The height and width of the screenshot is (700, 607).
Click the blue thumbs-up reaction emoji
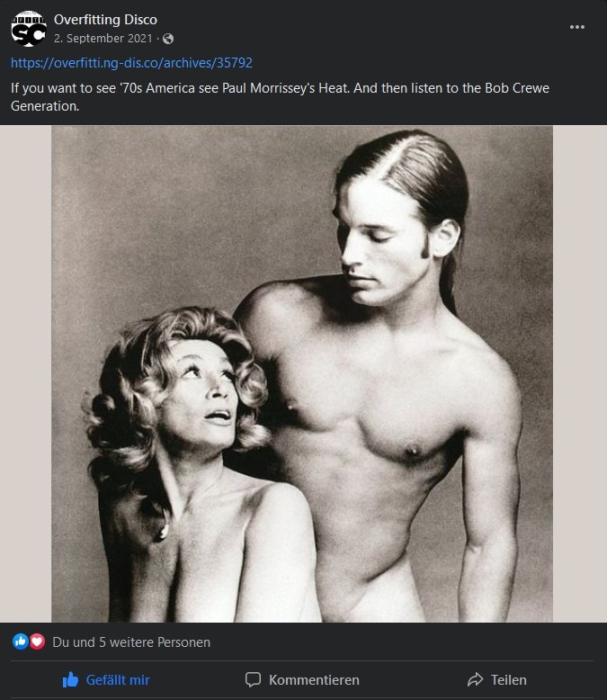tap(21, 642)
